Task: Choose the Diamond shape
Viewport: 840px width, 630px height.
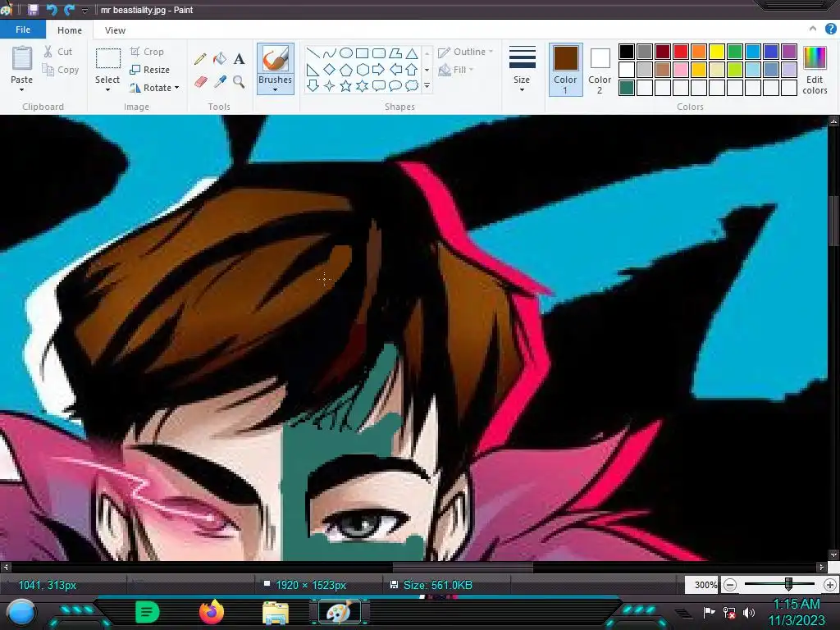Action: pyautogui.click(x=330, y=69)
